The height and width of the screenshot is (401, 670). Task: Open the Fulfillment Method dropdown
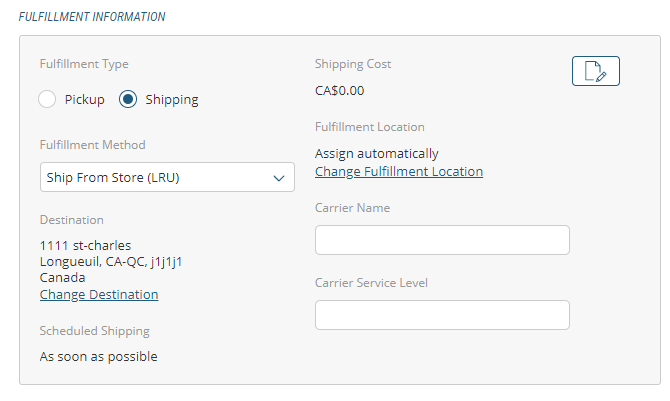point(167,177)
